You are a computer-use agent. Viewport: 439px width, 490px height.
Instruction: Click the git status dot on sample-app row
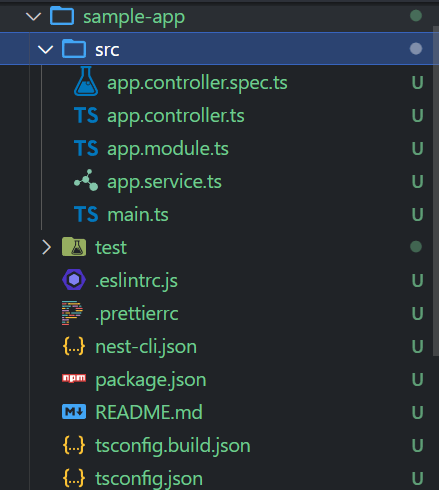coord(416,16)
